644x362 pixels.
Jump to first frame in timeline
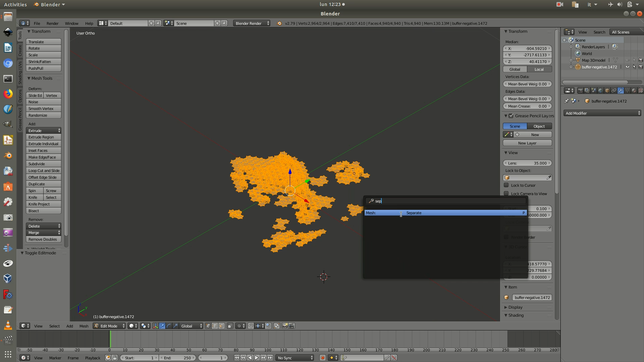click(x=236, y=358)
